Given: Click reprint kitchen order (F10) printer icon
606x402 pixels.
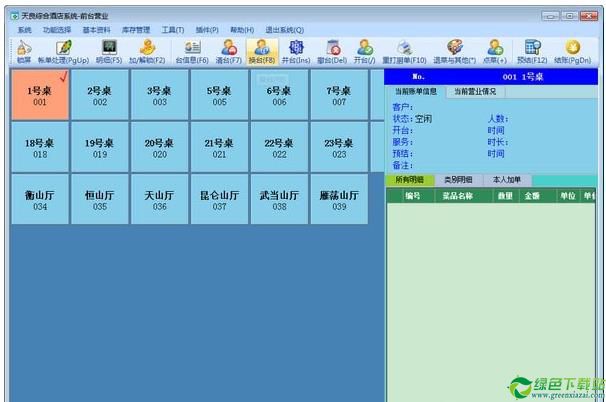Looking at the screenshot, I should click(x=404, y=48).
